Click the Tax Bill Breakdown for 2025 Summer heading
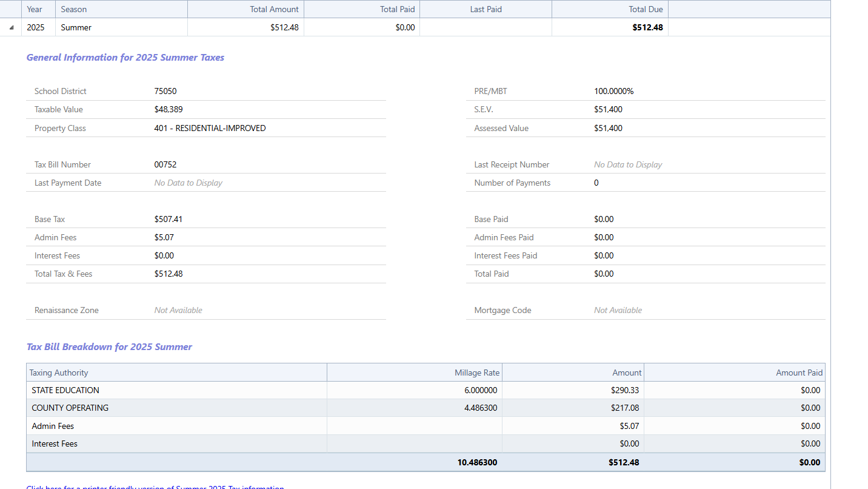 [x=109, y=347]
